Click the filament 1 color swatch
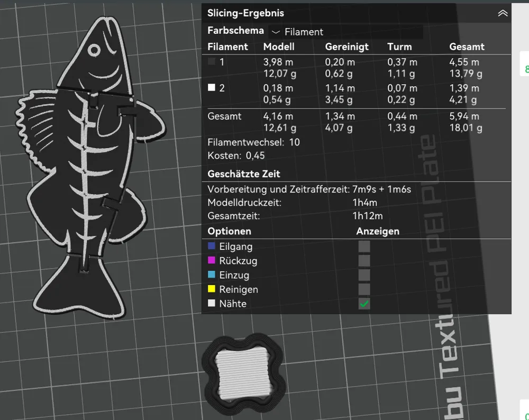Viewport: 529px width, 420px height. tap(211, 62)
